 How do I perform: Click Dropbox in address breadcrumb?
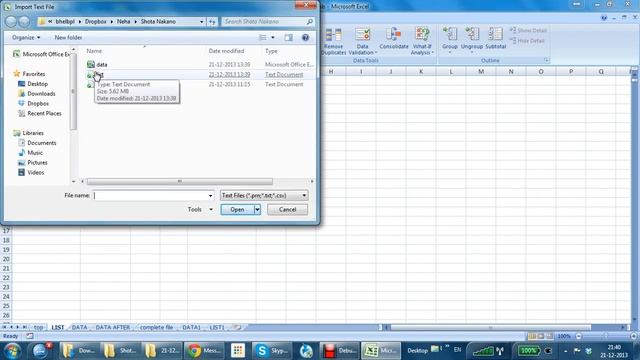coord(96,22)
